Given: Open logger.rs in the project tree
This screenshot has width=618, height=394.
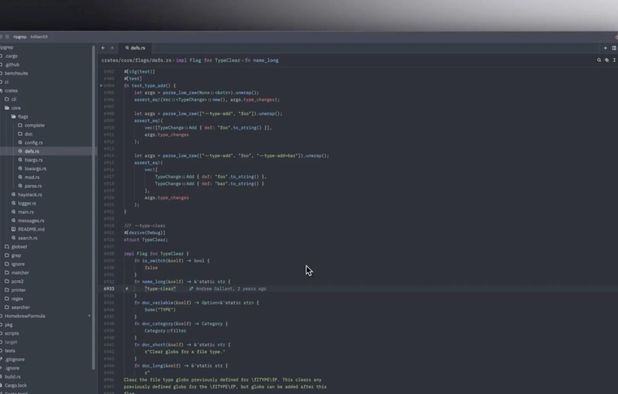Looking at the screenshot, I should coord(27,203).
